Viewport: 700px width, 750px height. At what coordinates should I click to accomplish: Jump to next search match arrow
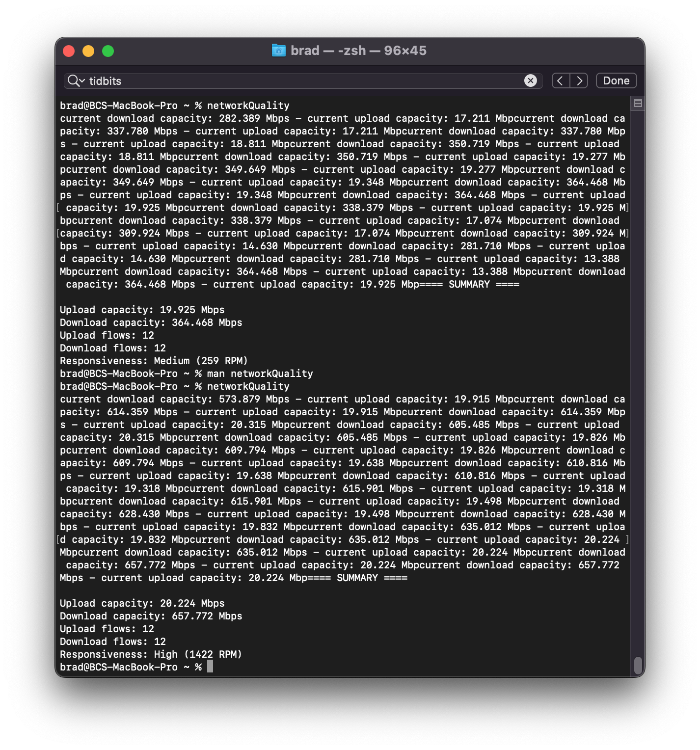pos(579,80)
